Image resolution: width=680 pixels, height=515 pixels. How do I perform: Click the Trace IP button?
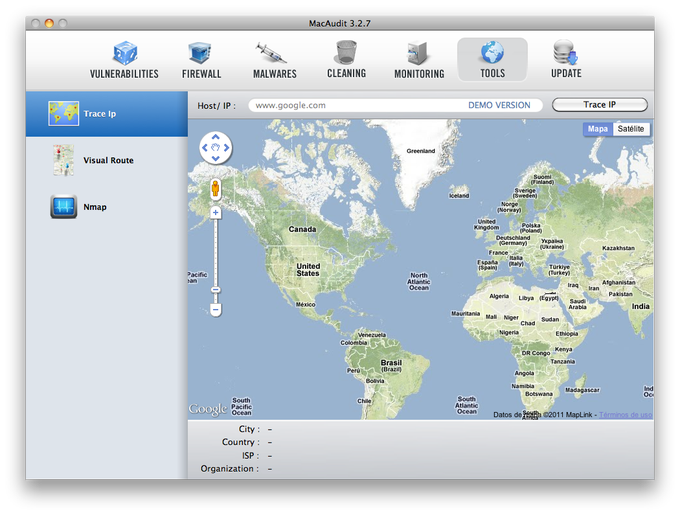point(600,104)
